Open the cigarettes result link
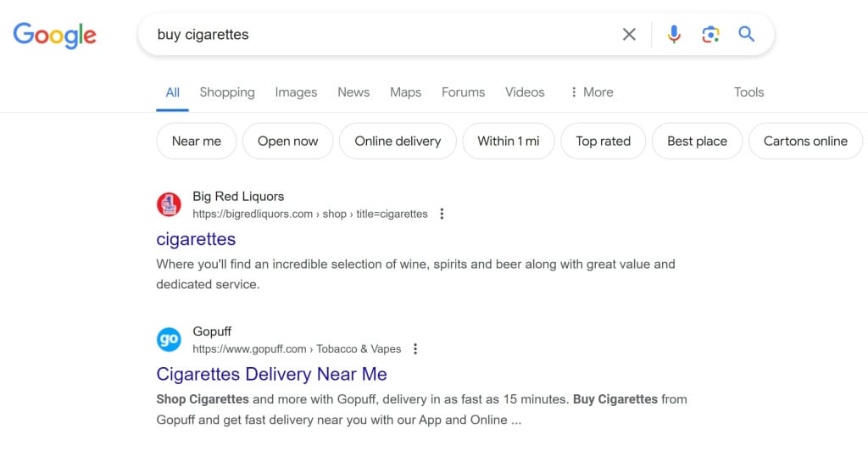 pyautogui.click(x=196, y=239)
